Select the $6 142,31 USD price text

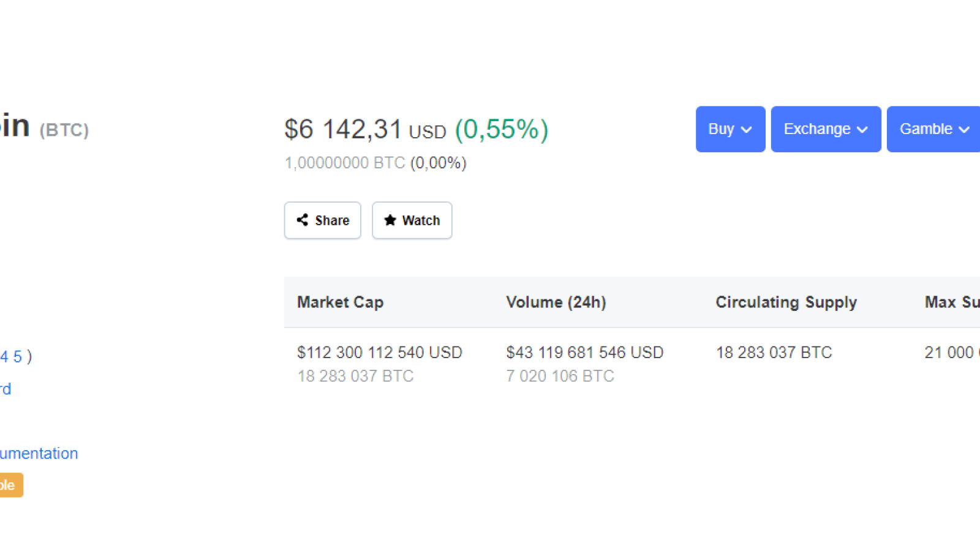[x=365, y=129]
